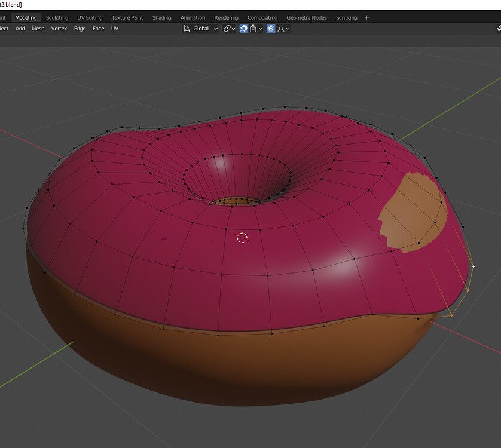Screen dimensions: 501x448
Task: Select the transform orientation gizmo icon
Action: (187, 28)
